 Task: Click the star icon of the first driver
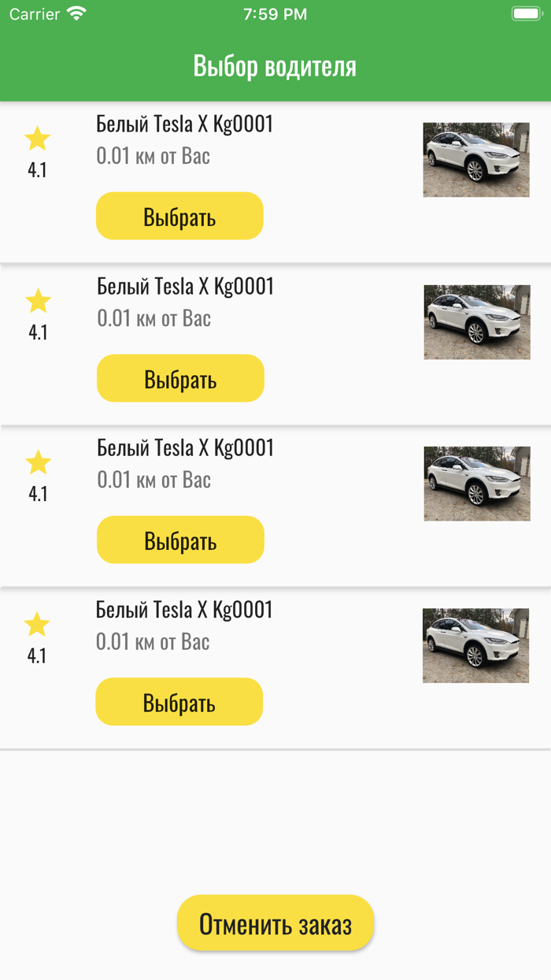(37, 139)
